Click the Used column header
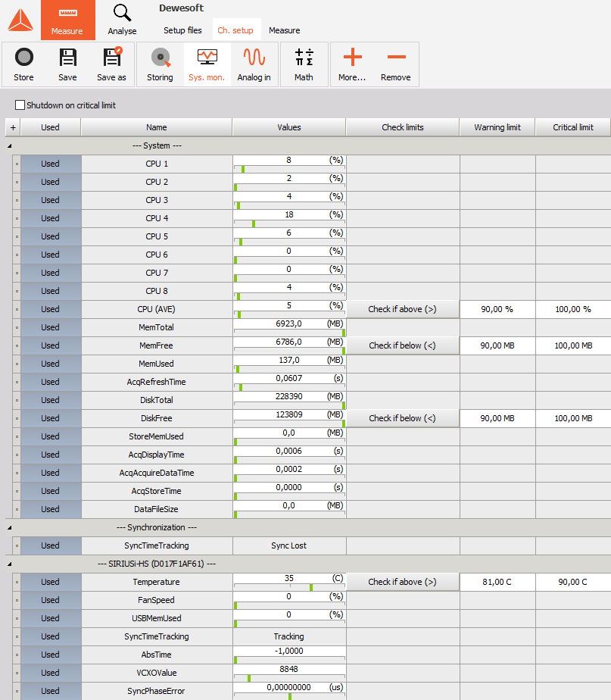 point(51,127)
